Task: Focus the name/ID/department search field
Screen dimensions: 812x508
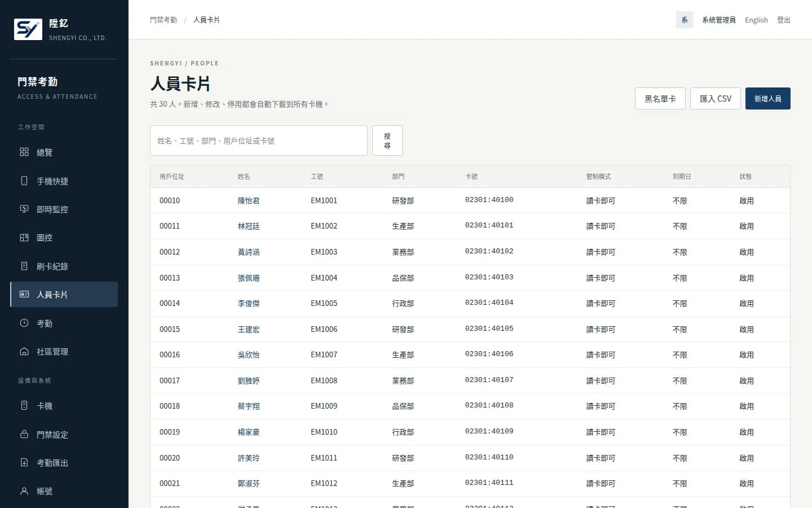Action: pos(259,141)
